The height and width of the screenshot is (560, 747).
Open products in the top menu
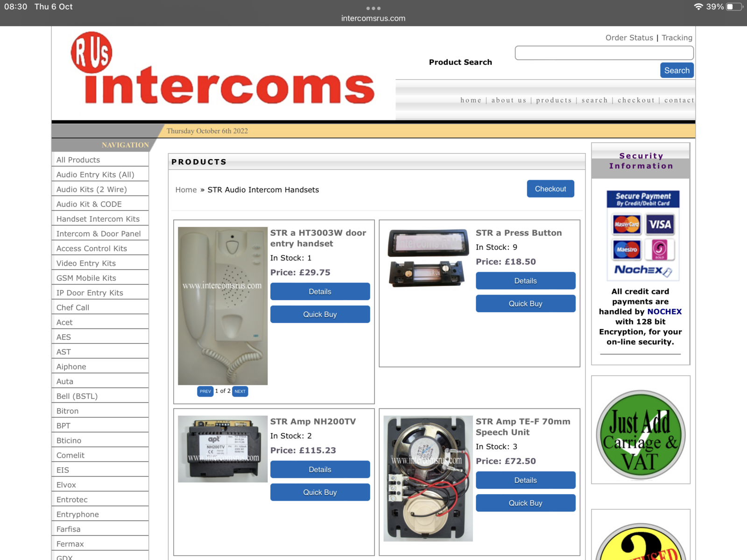coord(553,100)
